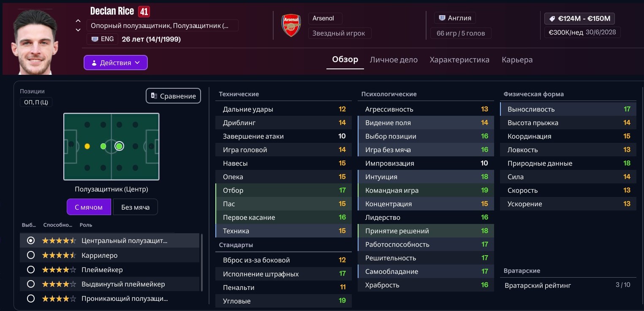Switch to the Личное дело tab
Screen dimensions: 644x311
[394, 60]
